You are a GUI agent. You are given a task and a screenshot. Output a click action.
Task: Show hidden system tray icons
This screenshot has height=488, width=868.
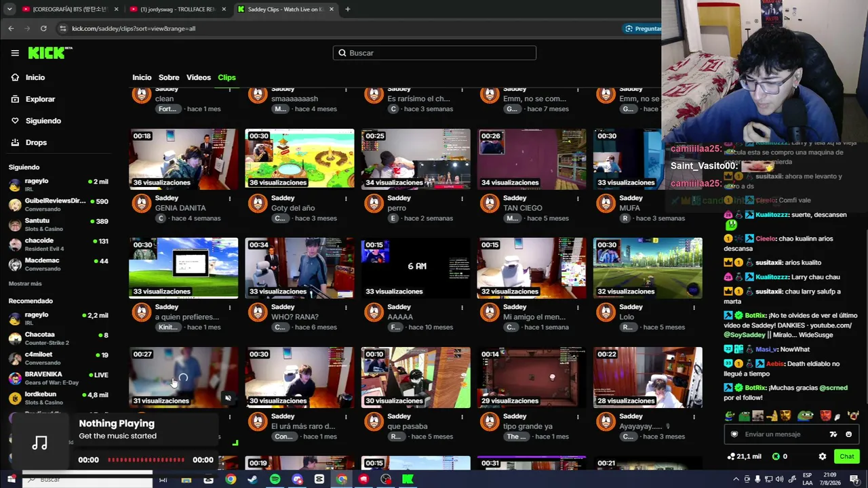pyautogui.click(x=736, y=479)
